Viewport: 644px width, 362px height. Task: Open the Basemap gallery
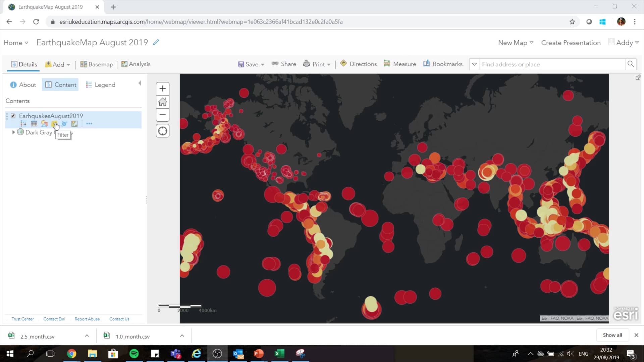(x=97, y=64)
